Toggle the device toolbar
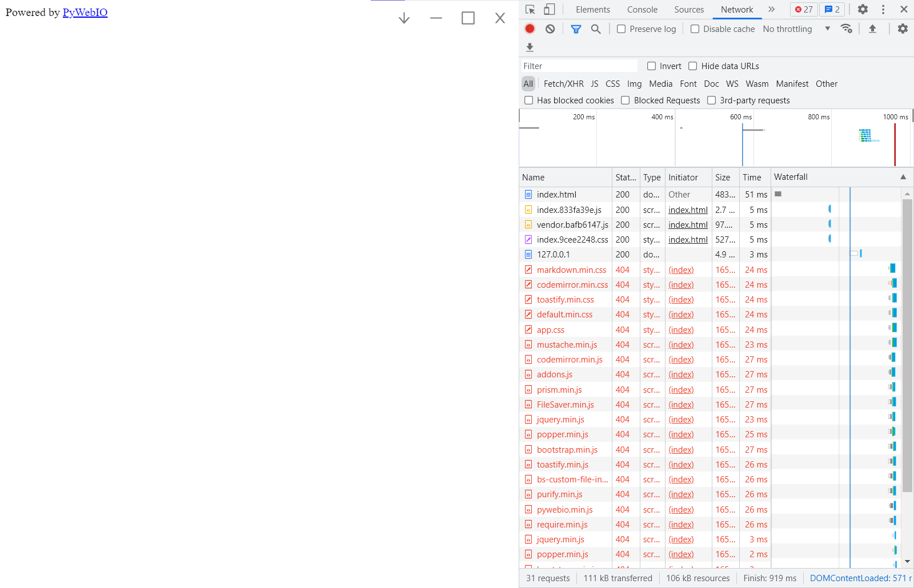 550,9
